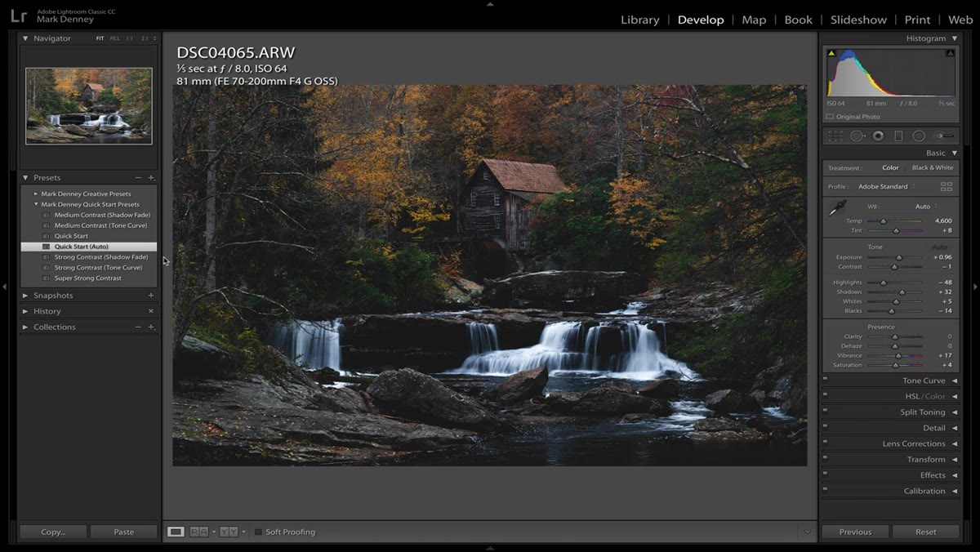Screen dimensions: 980x552
Task: Click the Lightroom Lr logo
Action: tap(18, 16)
